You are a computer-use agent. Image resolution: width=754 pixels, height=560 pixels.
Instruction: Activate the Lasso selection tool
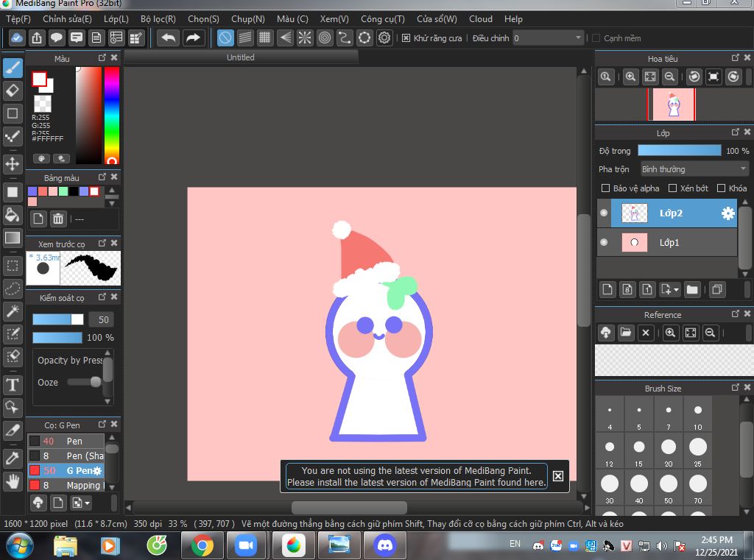tap(13, 288)
